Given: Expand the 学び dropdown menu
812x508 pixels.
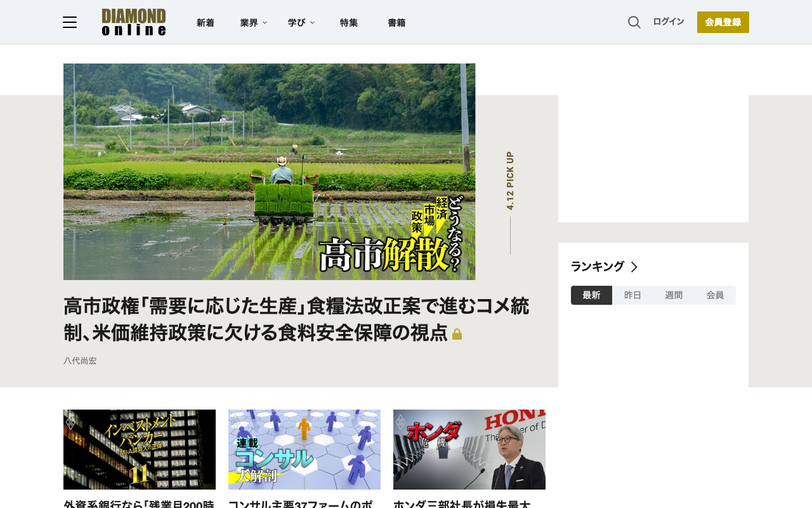Looking at the screenshot, I should [x=301, y=23].
